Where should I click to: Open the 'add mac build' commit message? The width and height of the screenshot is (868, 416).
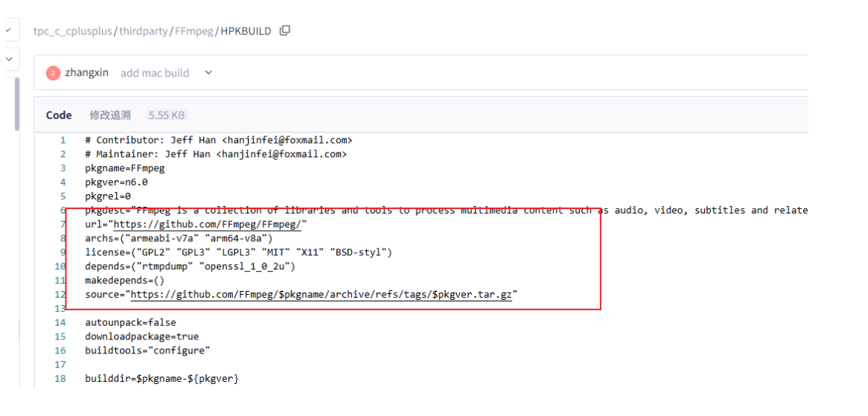[155, 73]
